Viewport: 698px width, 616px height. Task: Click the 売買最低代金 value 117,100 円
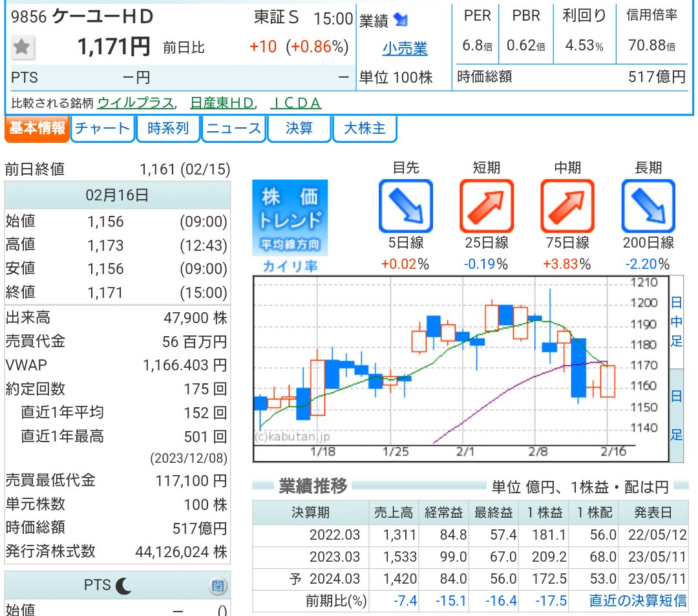click(191, 481)
